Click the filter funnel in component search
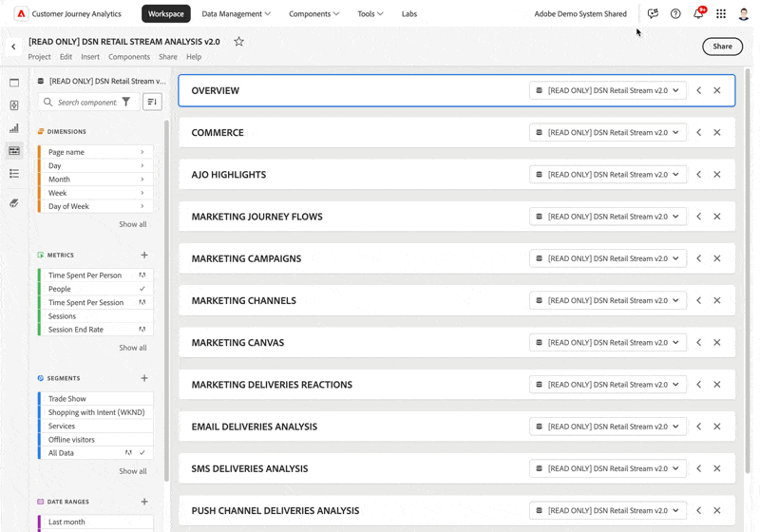This screenshot has width=760, height=532. pos(126,102)
